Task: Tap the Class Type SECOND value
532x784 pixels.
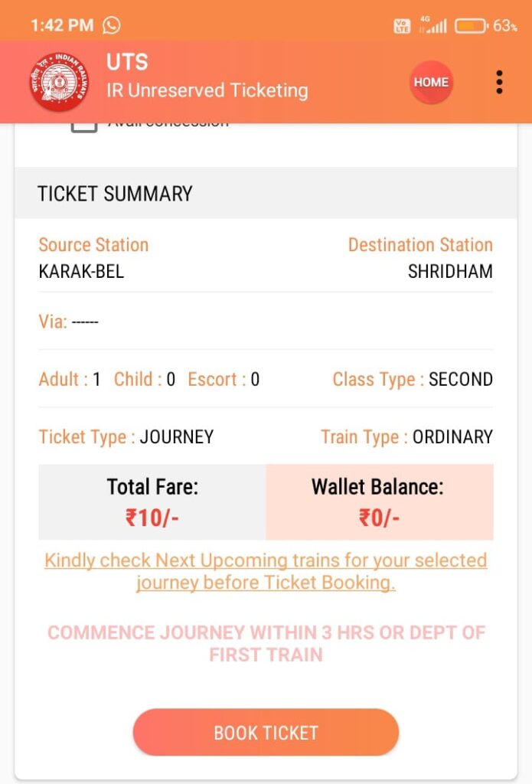Action: pyautogui.click(x=460, y=379)
